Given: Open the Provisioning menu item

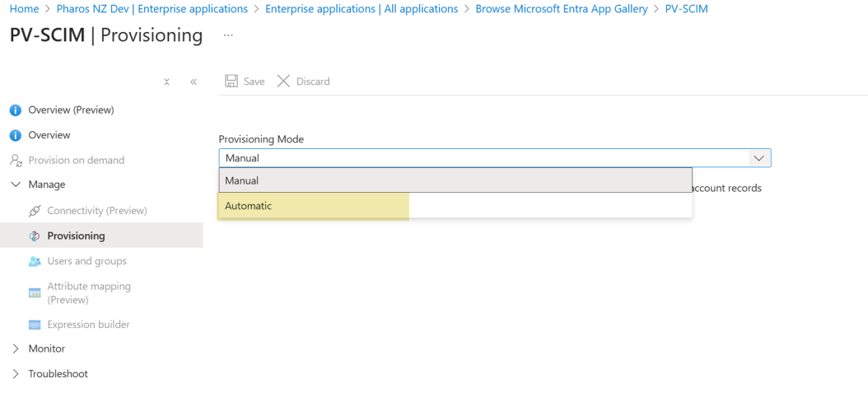Looking at the screenshot, I should (76, 236).
